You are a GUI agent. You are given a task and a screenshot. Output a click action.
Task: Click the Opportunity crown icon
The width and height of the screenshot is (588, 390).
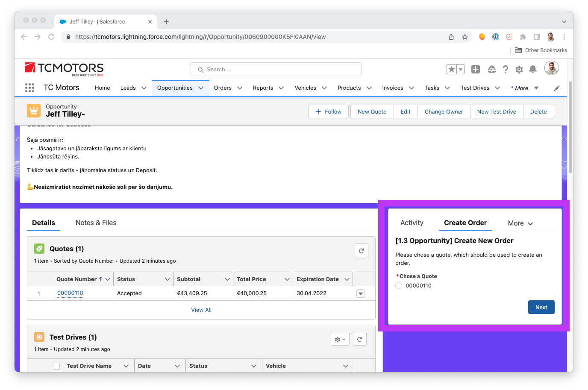[x=34, y=111]
